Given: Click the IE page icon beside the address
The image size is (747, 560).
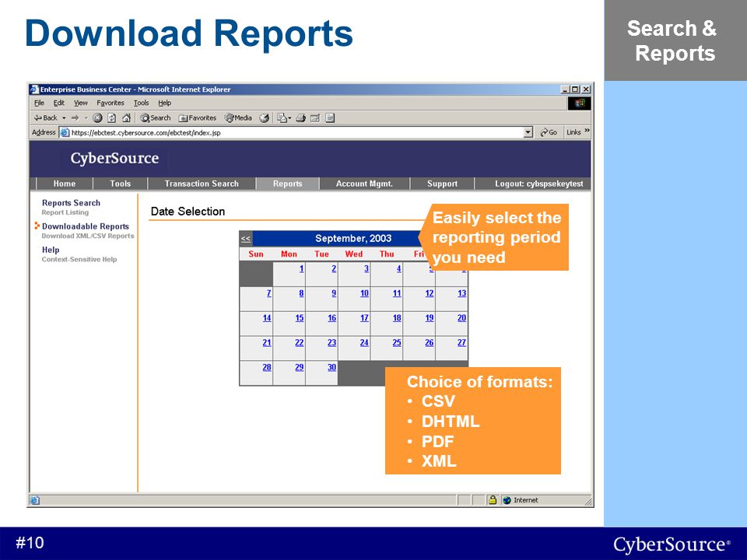Looking at the screenshot, I should click(x=65, y=132).
